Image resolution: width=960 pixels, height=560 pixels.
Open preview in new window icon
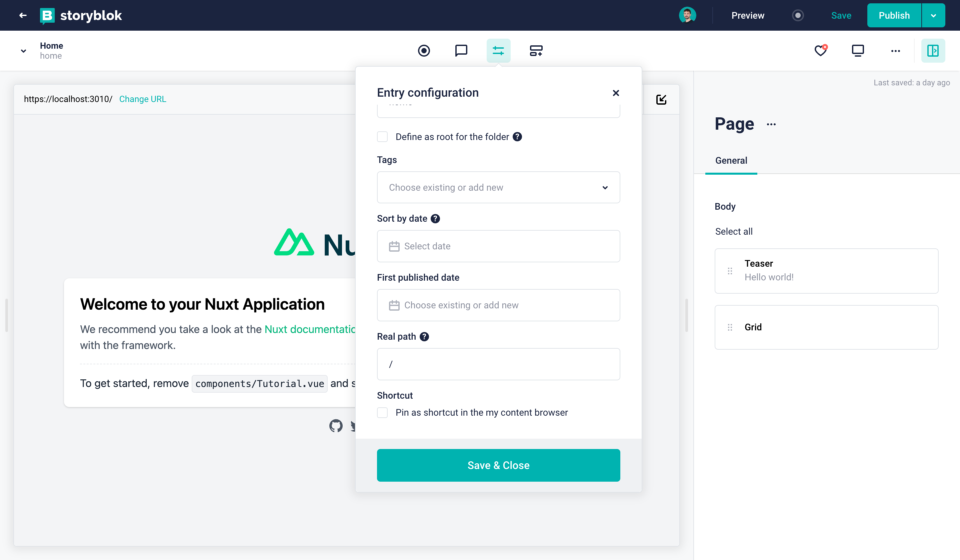661,99
